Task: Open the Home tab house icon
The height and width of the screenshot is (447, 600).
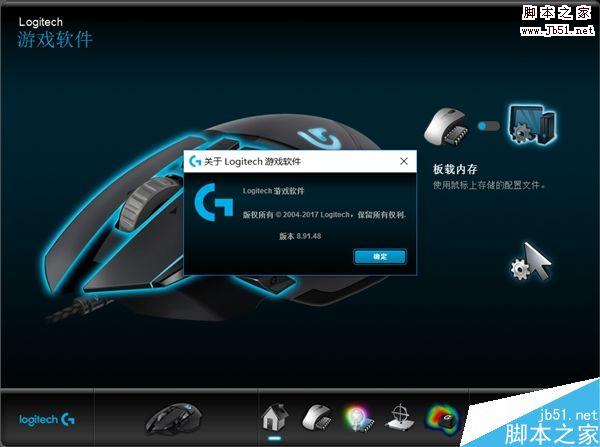Action: tap(275, 417)
